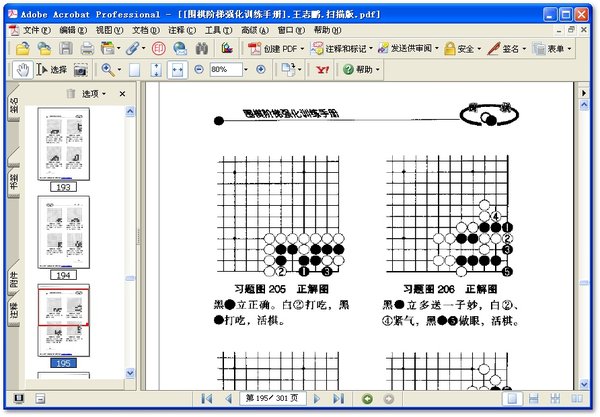This screenshot has width=600, height=417.
Task: Click the paperclip Attach file icon
Action: click(132, 49)
